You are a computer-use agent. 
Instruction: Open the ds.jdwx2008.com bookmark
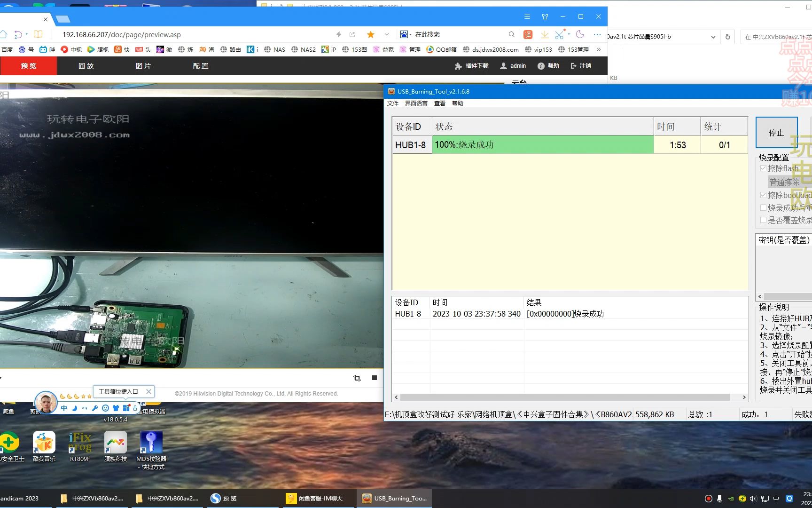(491, 49)
